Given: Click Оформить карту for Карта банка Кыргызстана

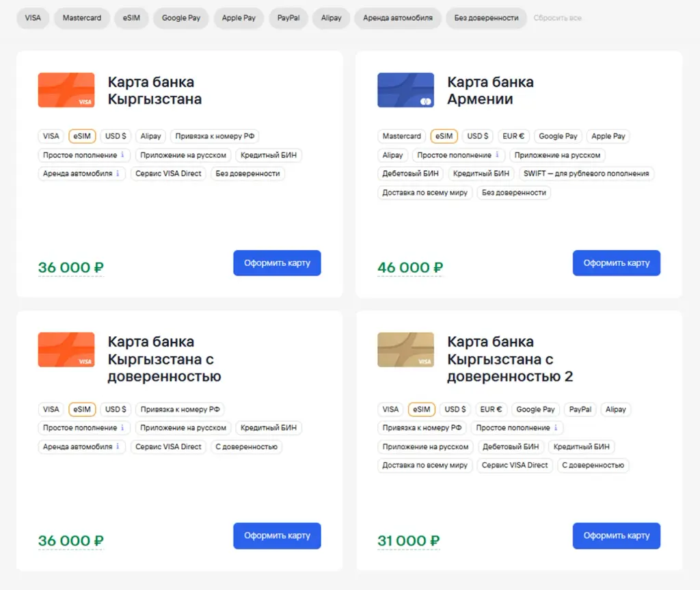Looking at the screenshot, I should pos(277,263).
